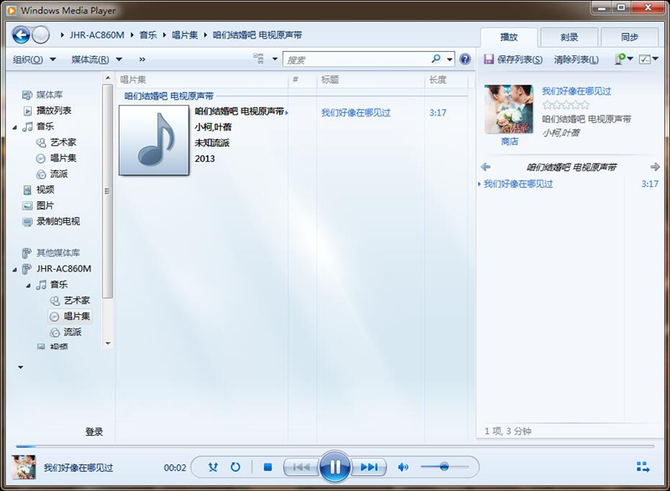Select 其他媒体库 in navigation pane
670x491 pixels.
[x=58, y=253]
